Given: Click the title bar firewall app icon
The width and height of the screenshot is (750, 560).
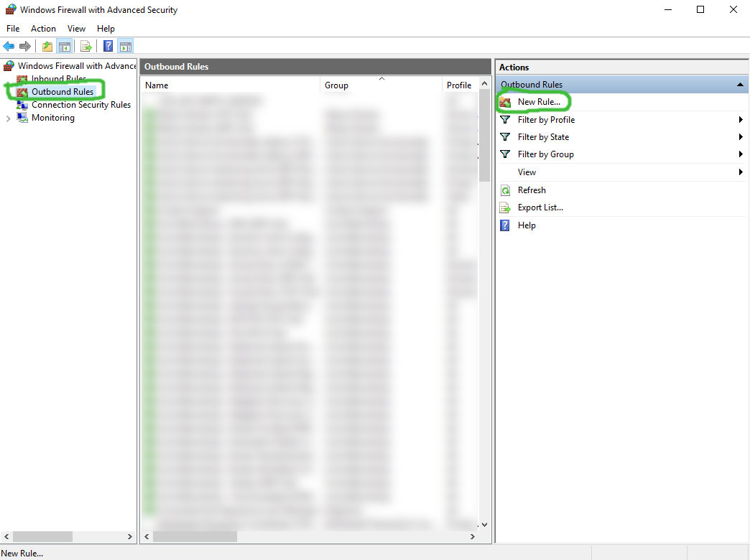Looking at the screenshot, I should point(11,9).
